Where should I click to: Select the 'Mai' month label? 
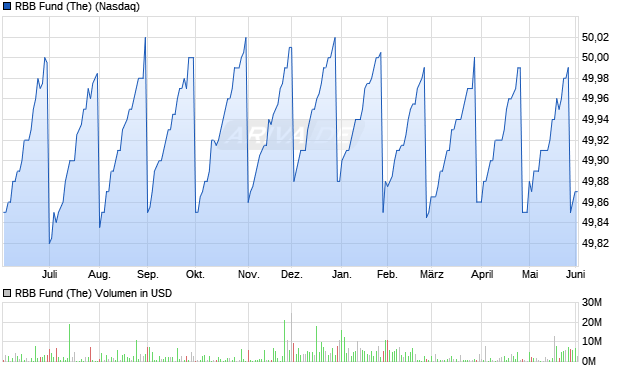tap(530, 274)
